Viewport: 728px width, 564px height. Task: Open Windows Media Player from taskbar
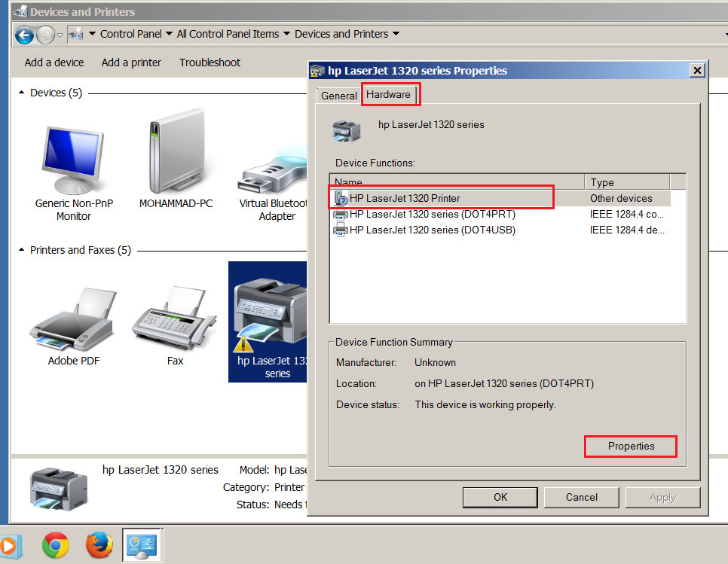(9, 546)
